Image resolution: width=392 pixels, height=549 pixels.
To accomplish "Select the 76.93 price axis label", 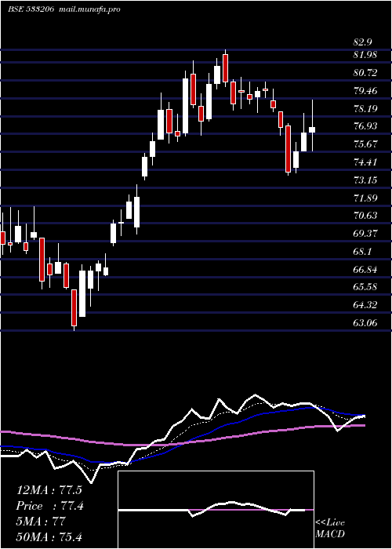I will click(x=366, y=126).
